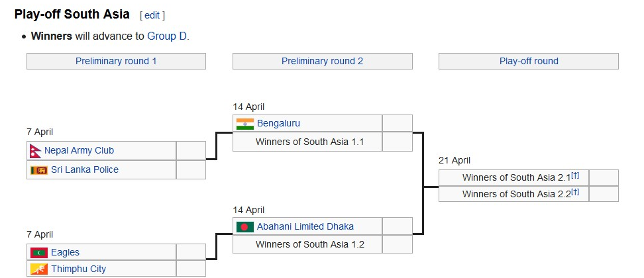Click the Nepal flag icon

pyautogui.click(x=35, y=151)
